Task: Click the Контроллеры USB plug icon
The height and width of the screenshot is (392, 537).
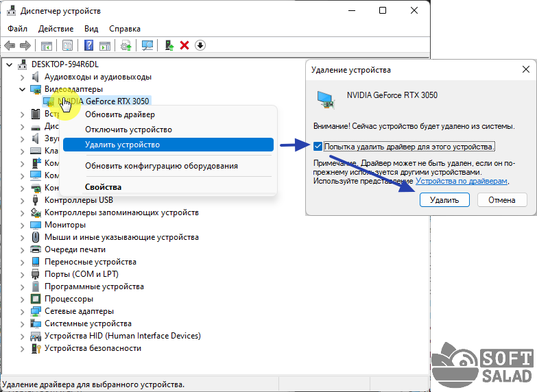Action: (x=35, y=200)
